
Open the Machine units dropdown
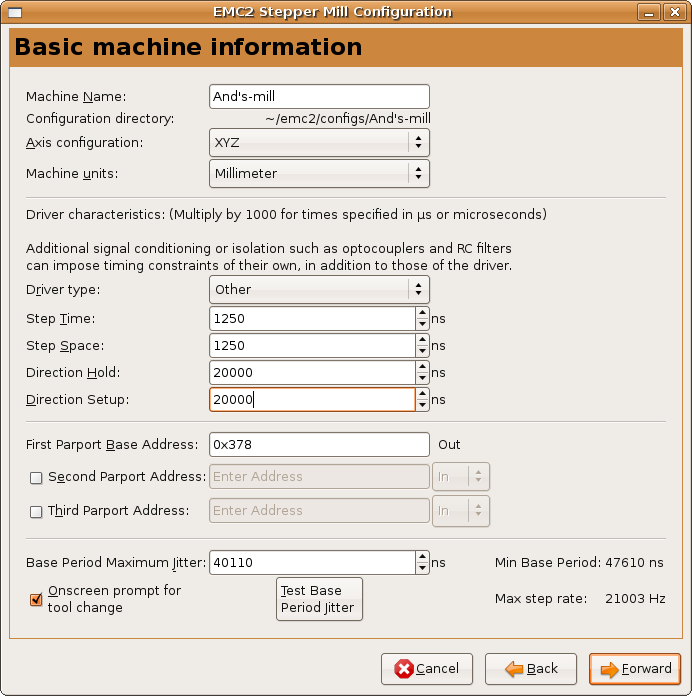(x=319, y=173)
